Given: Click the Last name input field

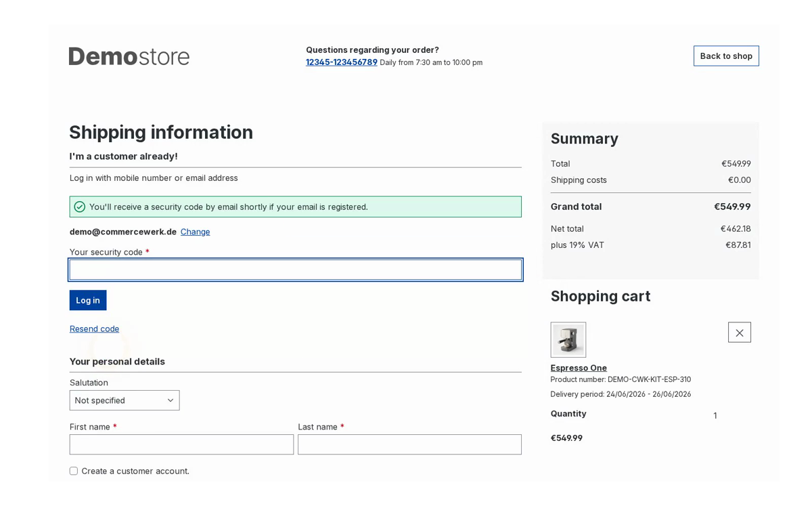Looking at the screenshot, I should pos(409,444).
